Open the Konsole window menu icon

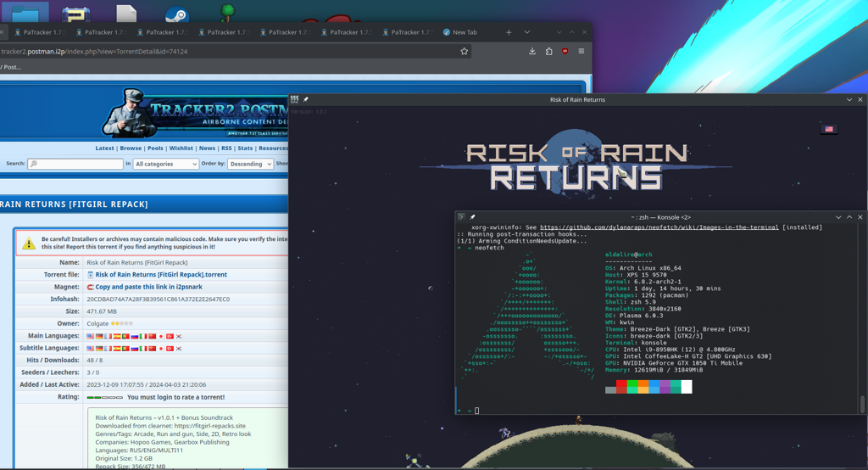tap(461, 217)
